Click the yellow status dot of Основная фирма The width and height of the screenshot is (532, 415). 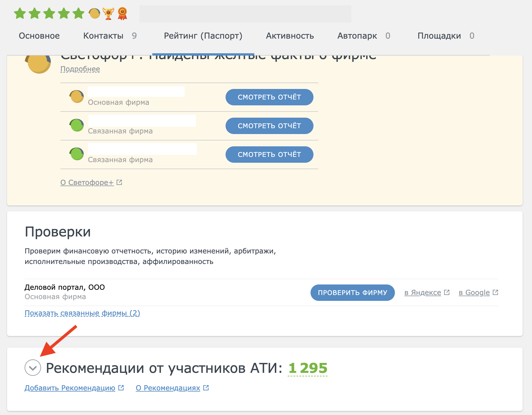[77, 97]
